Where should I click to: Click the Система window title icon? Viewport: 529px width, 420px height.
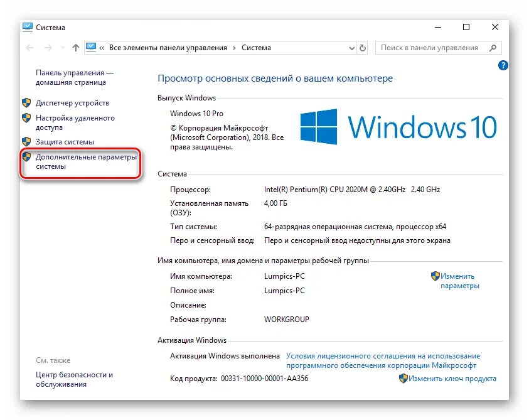[x=28, y=27]
